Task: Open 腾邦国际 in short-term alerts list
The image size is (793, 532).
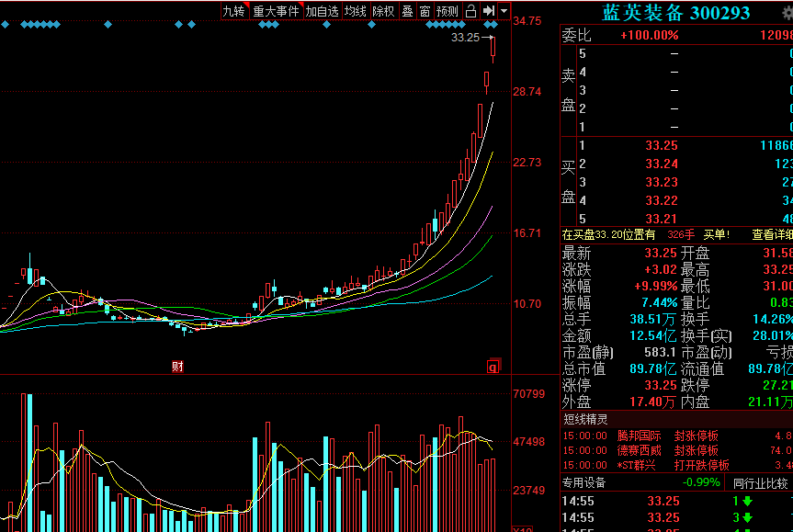Action: click(639, 436)
